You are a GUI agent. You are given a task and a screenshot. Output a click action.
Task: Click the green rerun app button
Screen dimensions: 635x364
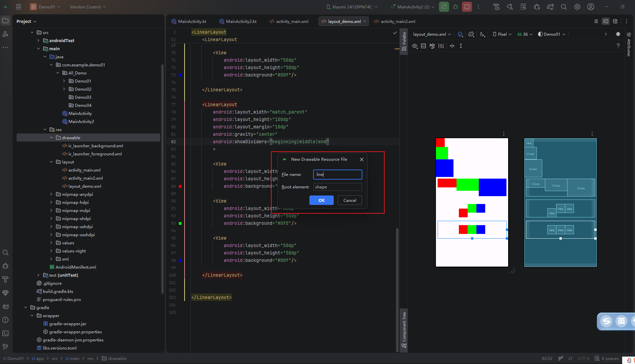pyautogui.click(x=444, y=7)
